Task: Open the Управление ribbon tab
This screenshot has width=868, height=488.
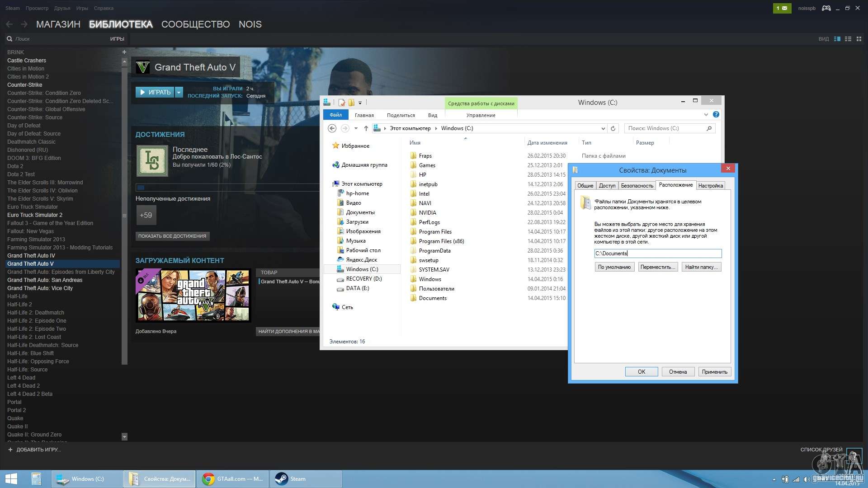Action: tap(481, 115)
